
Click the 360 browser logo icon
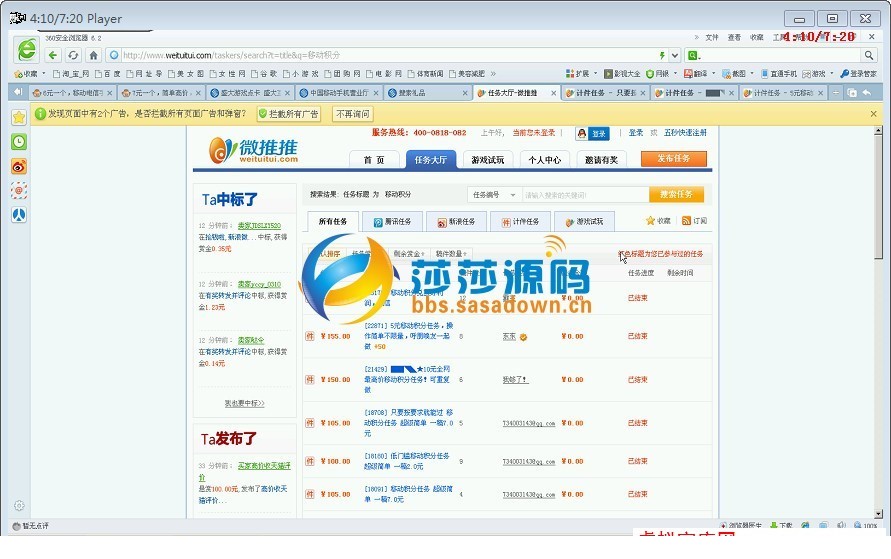point(27,49)
